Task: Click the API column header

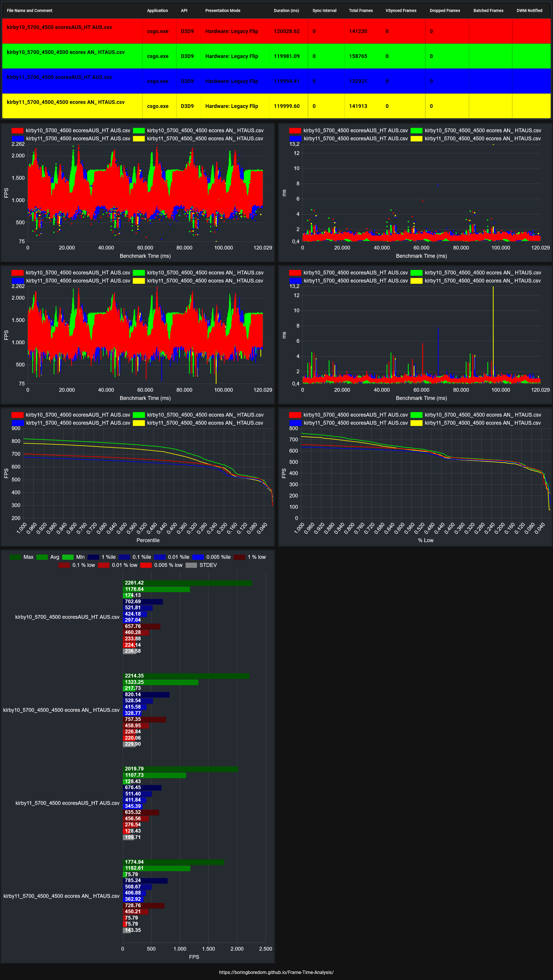Action: pyautogui.click(x=184, y=11)
